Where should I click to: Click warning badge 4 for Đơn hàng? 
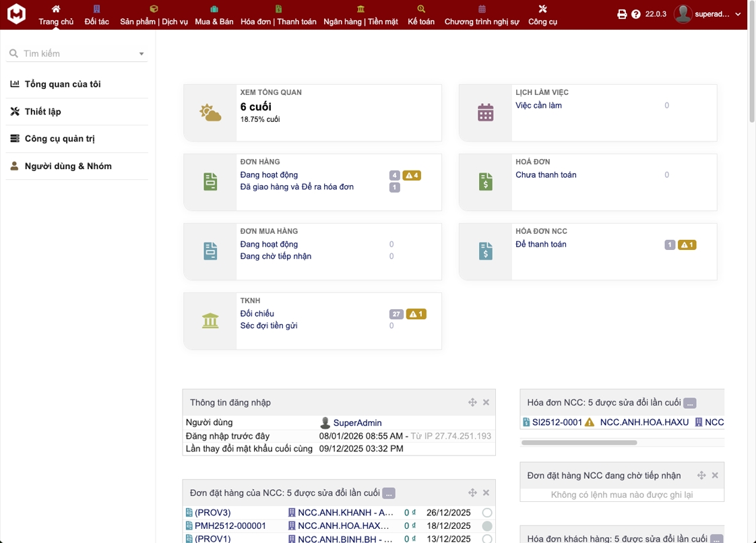point(412,175)
